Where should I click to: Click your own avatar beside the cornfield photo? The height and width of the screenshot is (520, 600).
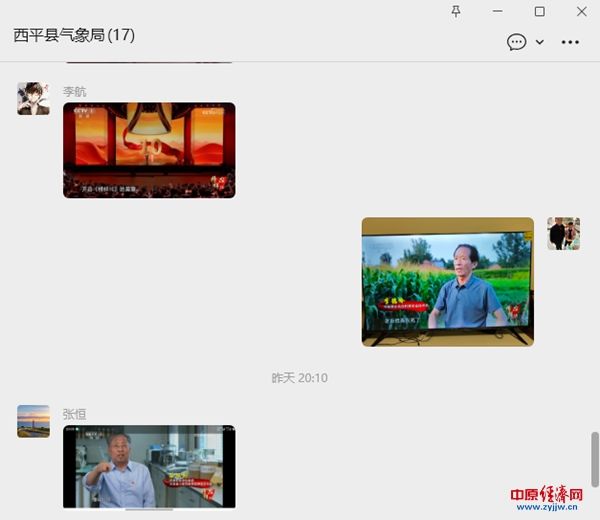tap(563, 234)
